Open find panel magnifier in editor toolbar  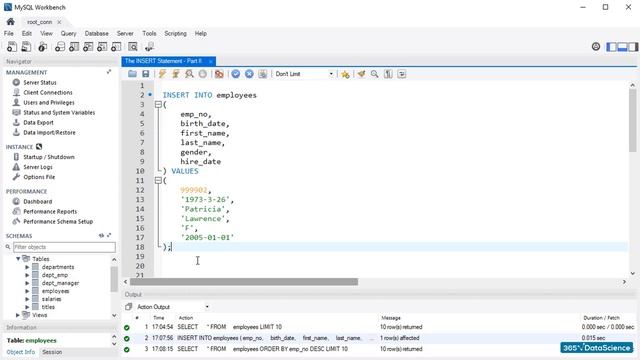pyautogui.click(x=374, y=74)
